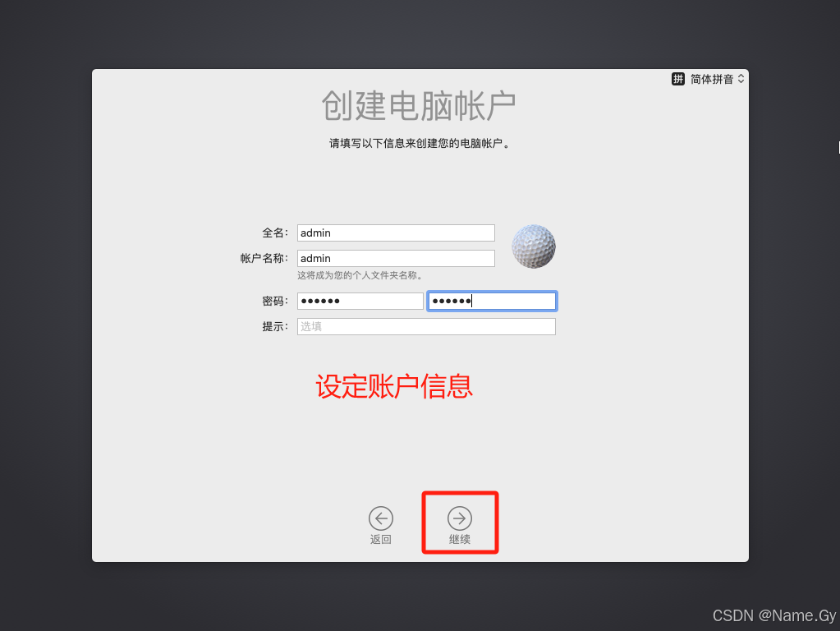Screen dimensions: 840x631
Task: Click the left arrow circle icon
Action: tap(381, 518)
